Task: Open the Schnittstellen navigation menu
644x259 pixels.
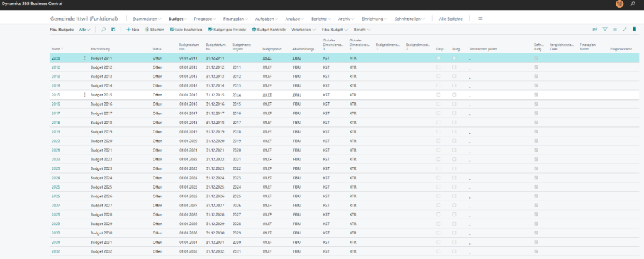Action: tap(409, 19)
